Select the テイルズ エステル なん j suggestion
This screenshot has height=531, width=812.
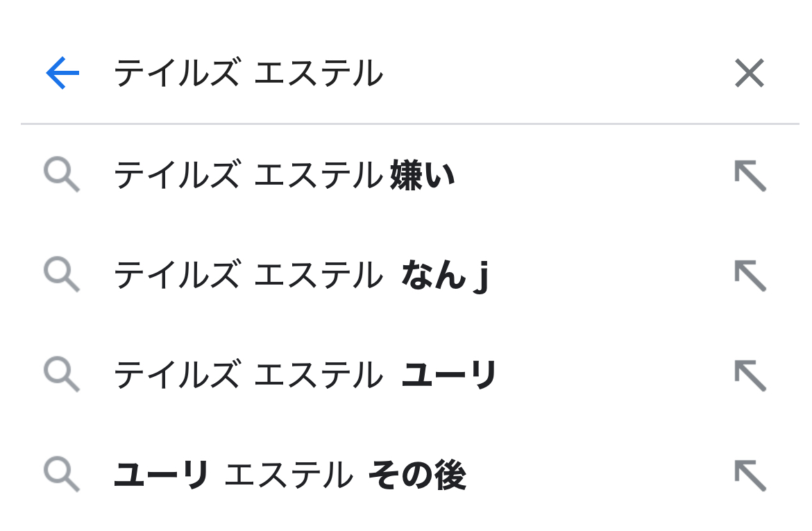coord(301,276)
